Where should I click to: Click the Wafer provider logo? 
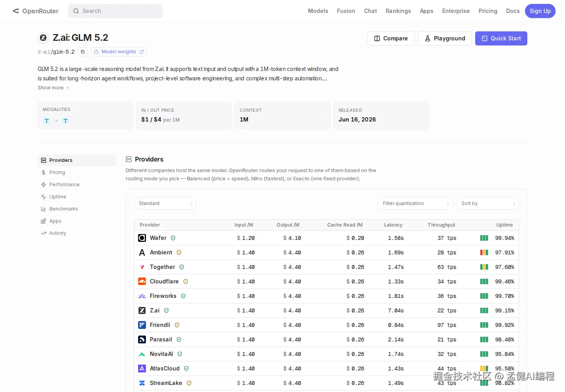(x=142, y=238)
